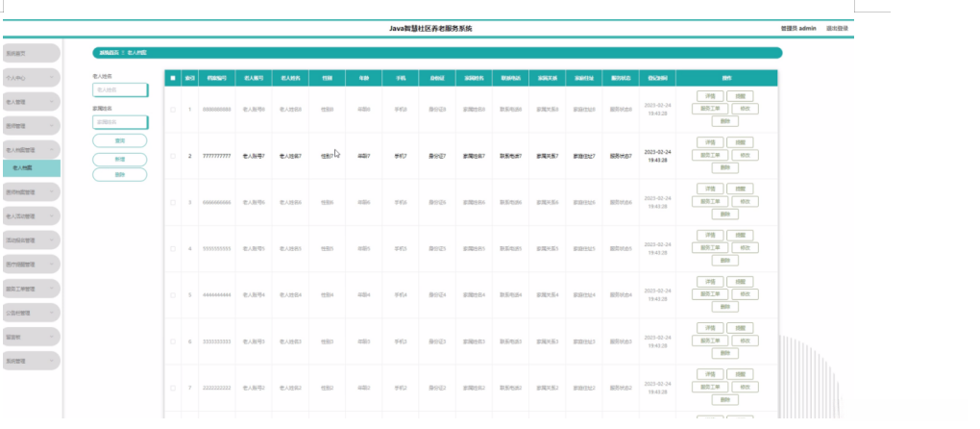Screen dimensions: 980x429
Task: Click the 档案编号 column header
Action: 217,78
